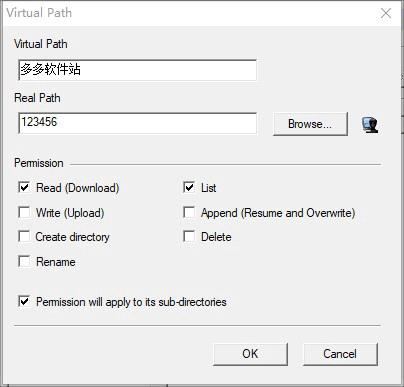Dismiss dialog with Cancel button

(340, 354)
